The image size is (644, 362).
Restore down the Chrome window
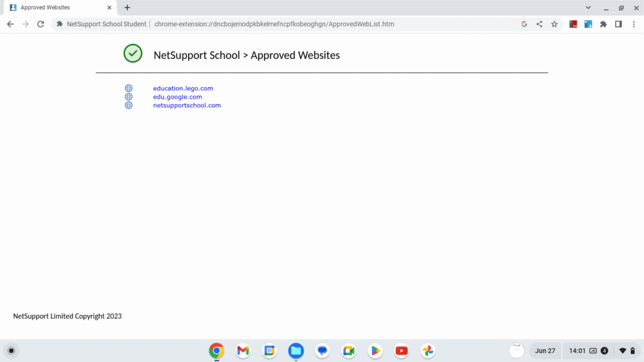(621, 8)
